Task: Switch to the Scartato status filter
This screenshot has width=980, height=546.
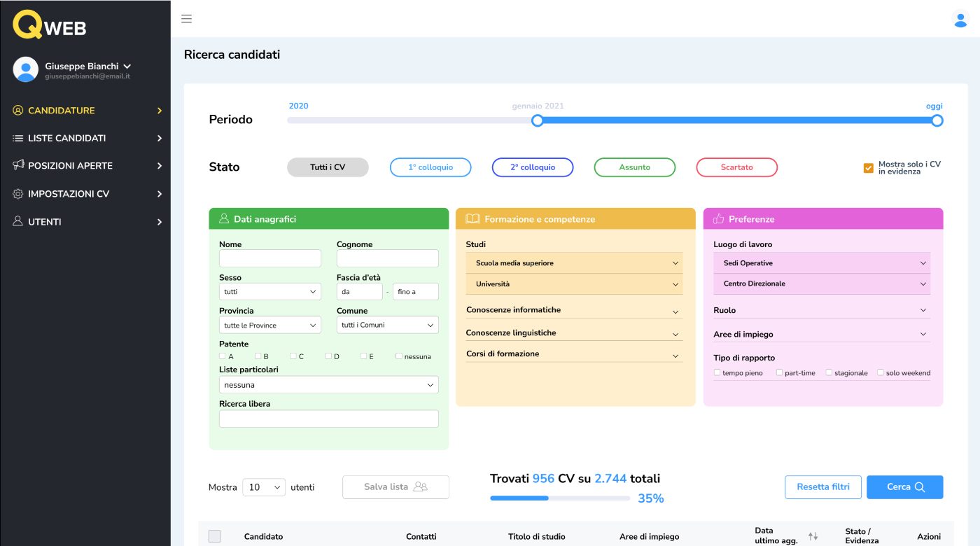Action: [736, 167]
